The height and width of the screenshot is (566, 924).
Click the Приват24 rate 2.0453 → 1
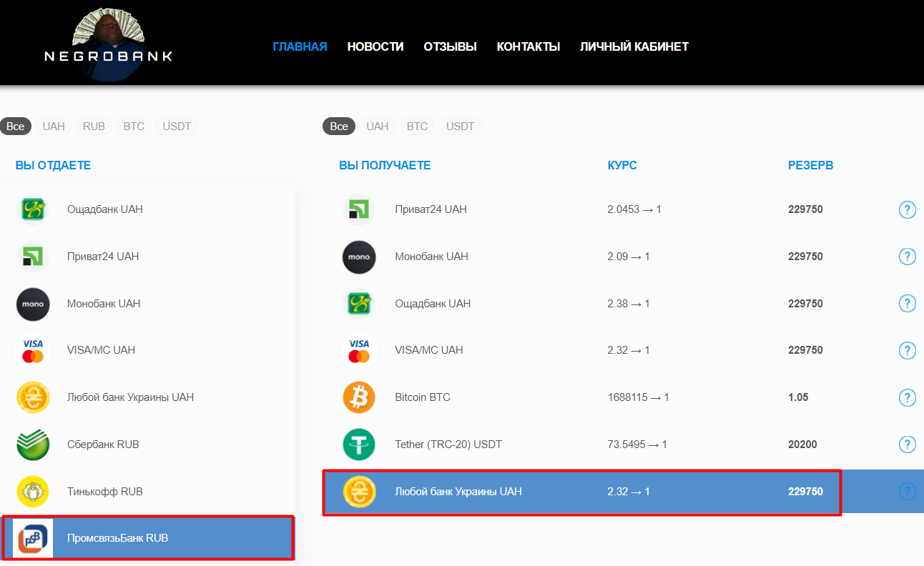tap(634, 209)
